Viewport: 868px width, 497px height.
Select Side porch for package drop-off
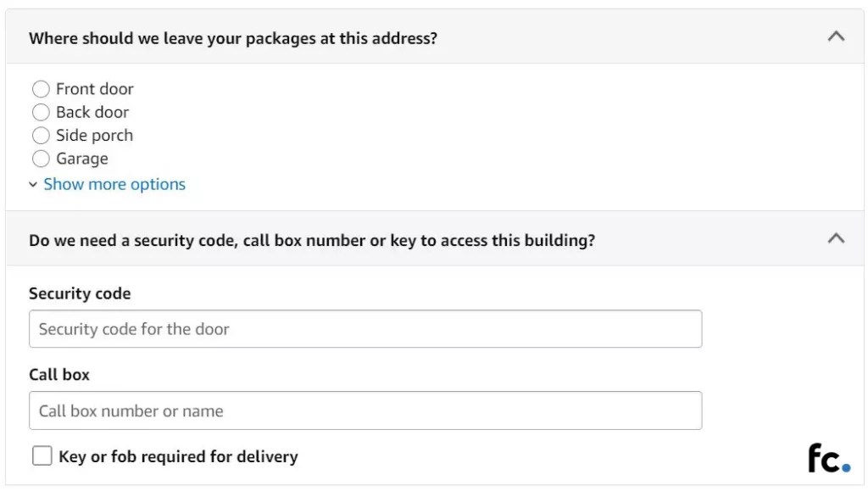(40, 135)
